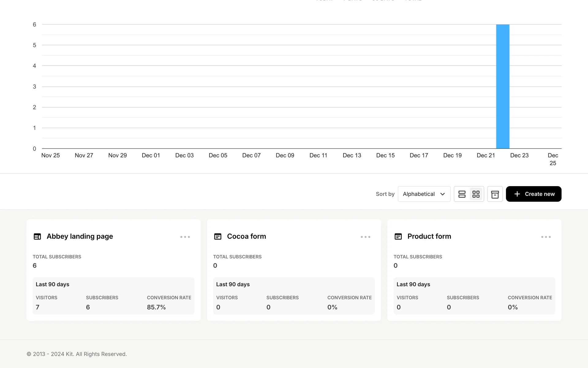Click the plus icon in Create new
The image size is (588, 368).
(517, 194)
